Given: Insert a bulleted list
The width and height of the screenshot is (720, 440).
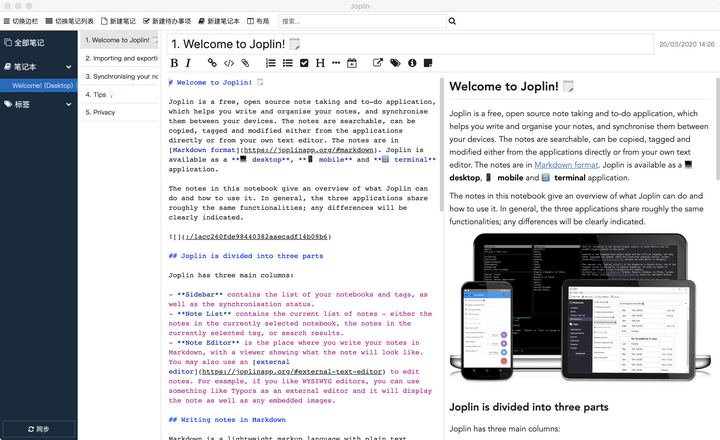Looking at the screenshot, I should point(287,63).
